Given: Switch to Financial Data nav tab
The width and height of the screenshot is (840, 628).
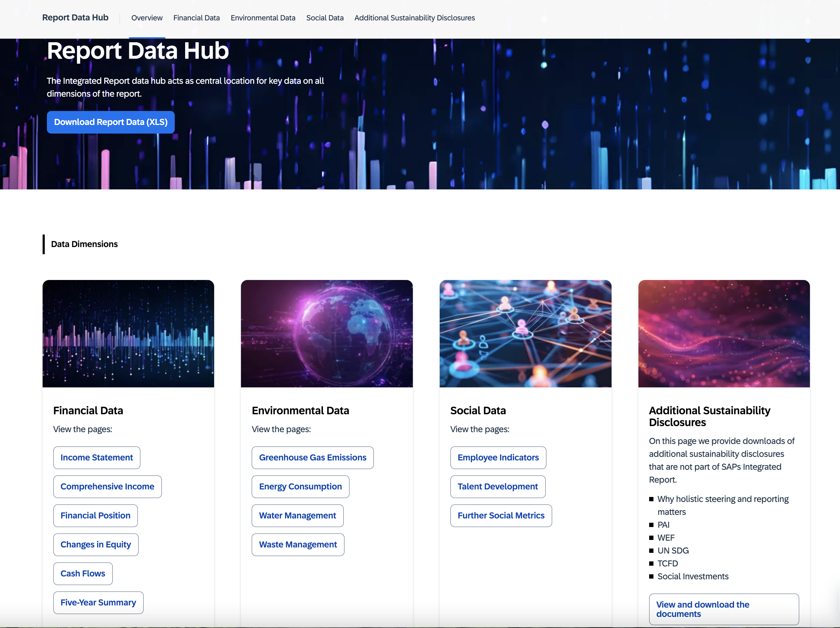Looking at the screenshot, I should (x=196, y=18).
